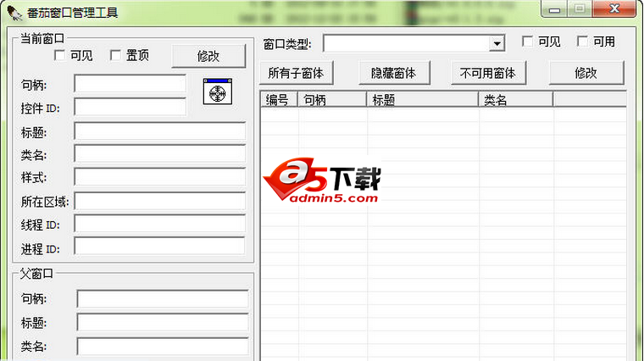Image resolution: width=644 pixels, height=361 pixels.
Task: Click 修改 button in 当前窗口 group
Action: click(208, 56)
